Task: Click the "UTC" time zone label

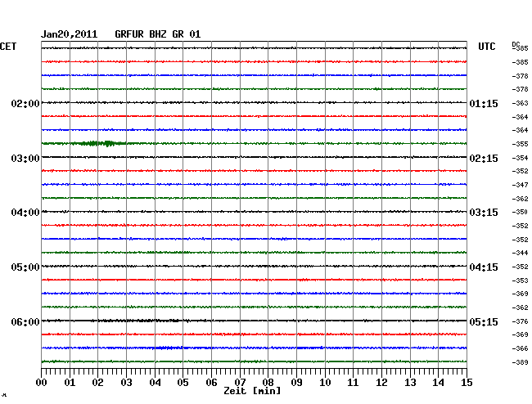Action: click(486, 47)
